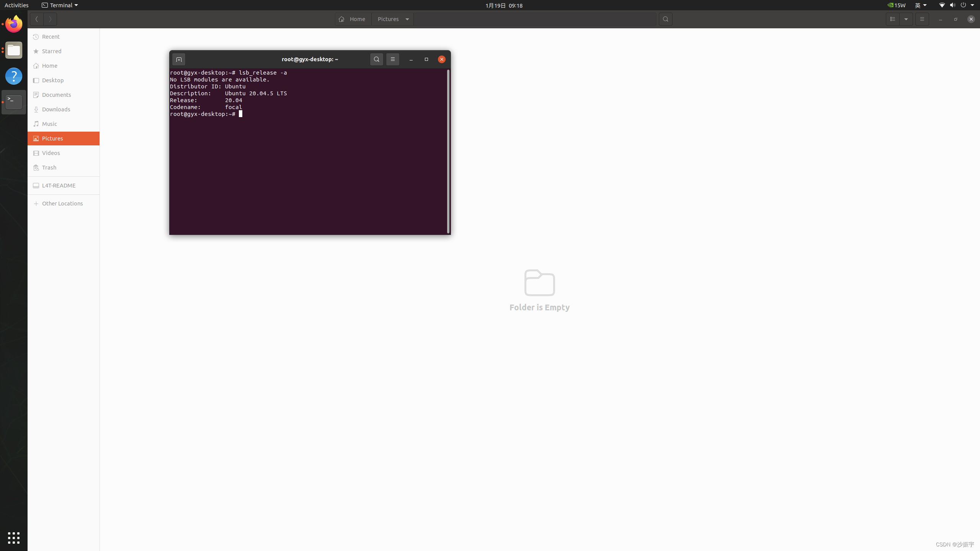Screen dimensions: 980x551
Task: Open the Files main menu icon
Action: pos(922,19)
